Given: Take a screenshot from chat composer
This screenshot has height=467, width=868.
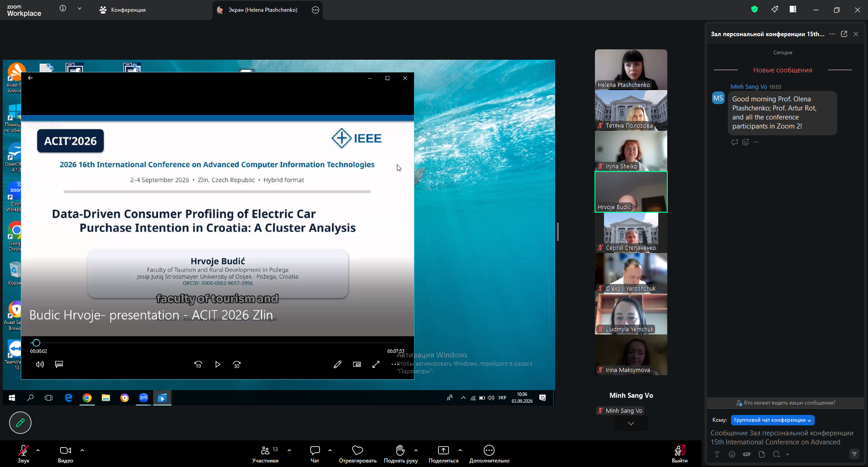Looking at the screenshot, I should [776, 454].
